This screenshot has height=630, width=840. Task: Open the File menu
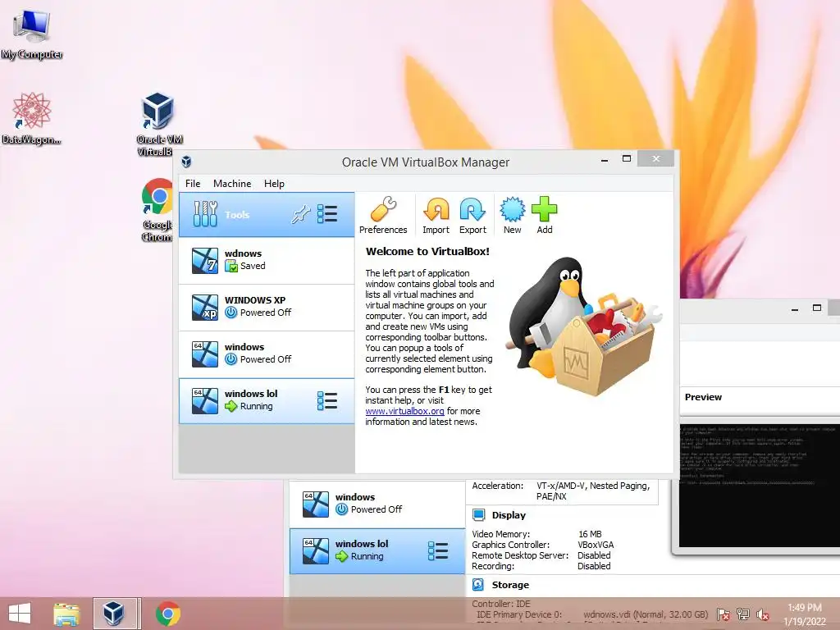pos(193,183)
